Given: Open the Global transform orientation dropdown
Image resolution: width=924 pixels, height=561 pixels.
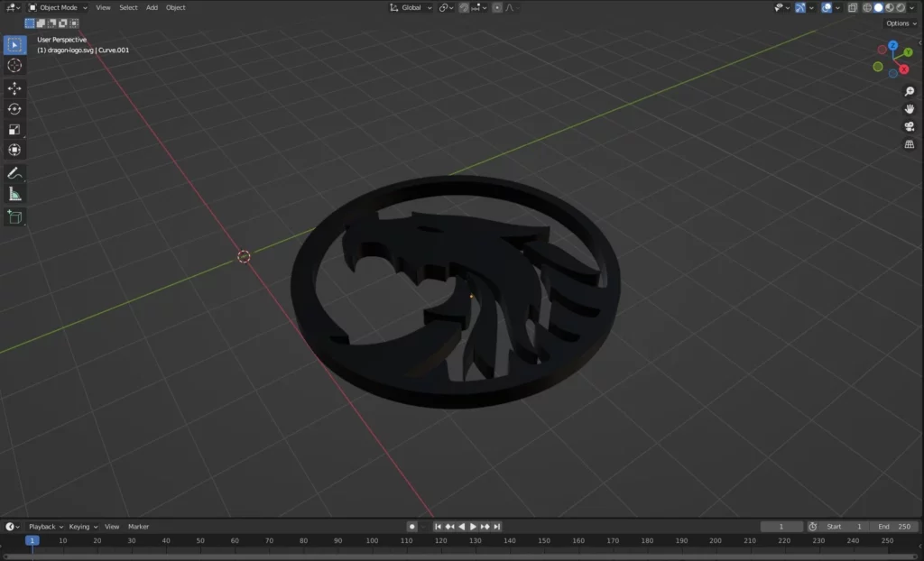Looking at the screenshot, I should click(x=411, y=7).
